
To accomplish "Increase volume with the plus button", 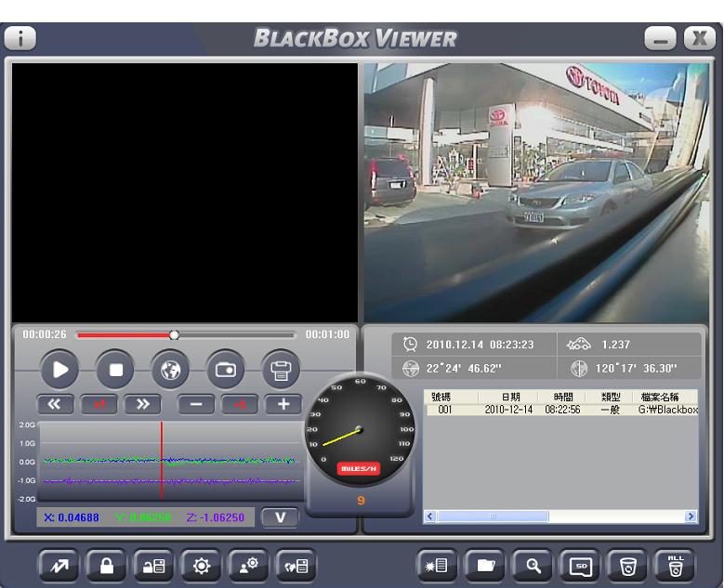I will tap(283, 404).
